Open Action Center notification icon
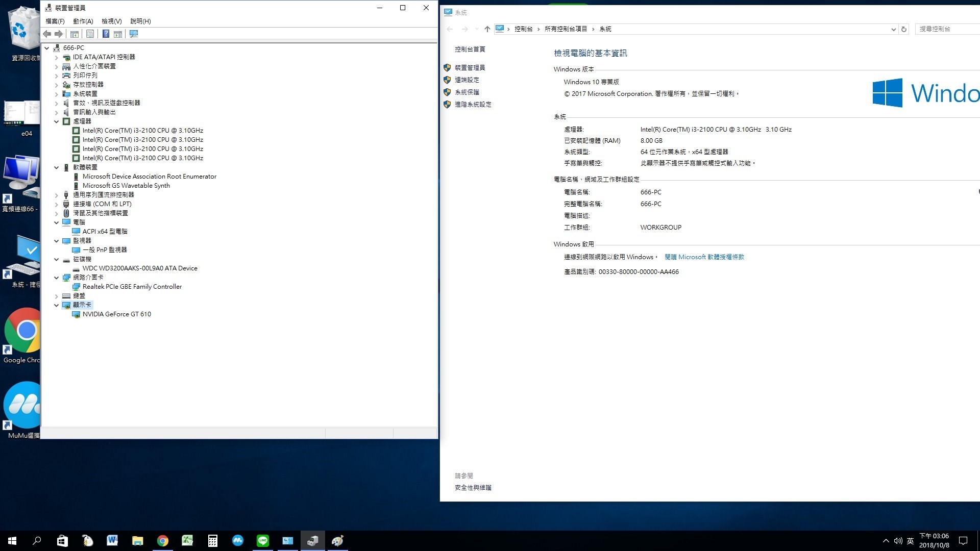This screenshot has width=980, height=551. (x=963, y=541)
